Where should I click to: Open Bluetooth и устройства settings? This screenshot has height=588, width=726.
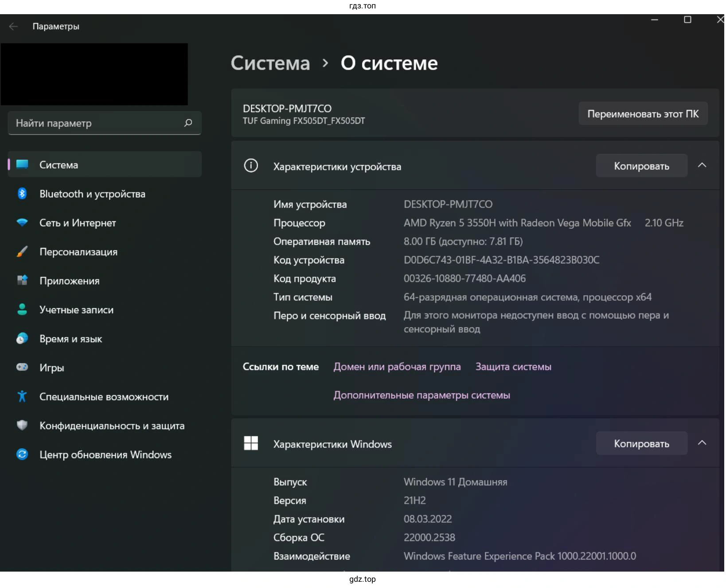(x=105, y=194)
